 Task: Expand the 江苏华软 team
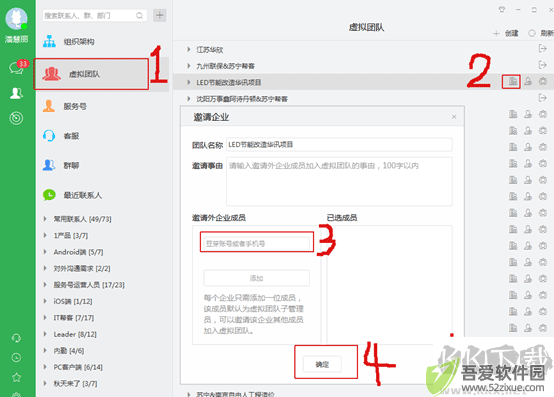pos(189,49)
